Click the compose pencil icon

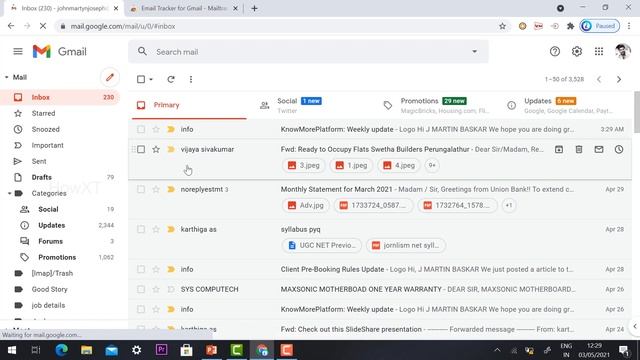[x=110, y=77]
